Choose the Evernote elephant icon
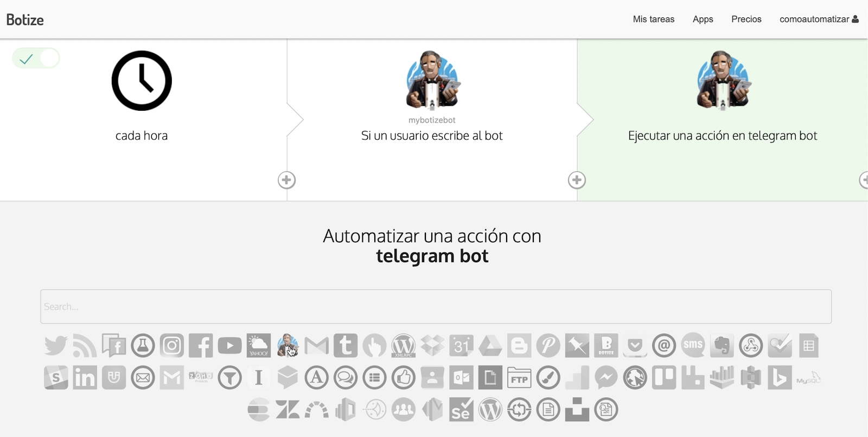 722,346
